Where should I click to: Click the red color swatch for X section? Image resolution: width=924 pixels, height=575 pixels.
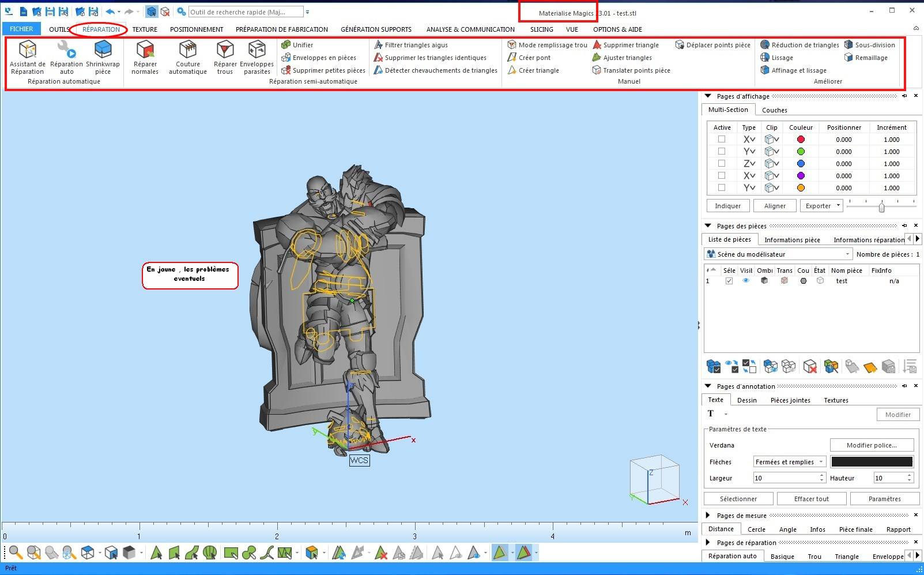801,140
